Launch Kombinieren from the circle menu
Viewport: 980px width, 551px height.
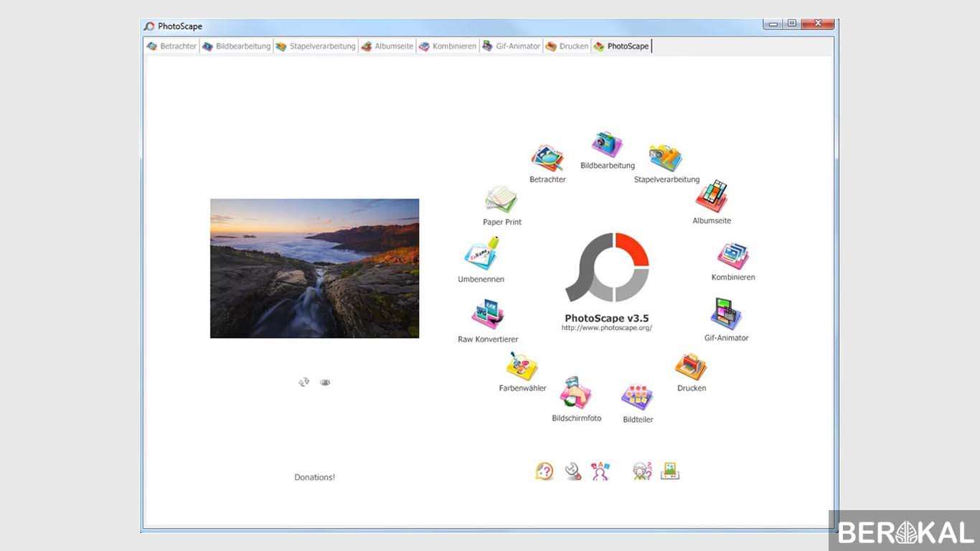733,256
